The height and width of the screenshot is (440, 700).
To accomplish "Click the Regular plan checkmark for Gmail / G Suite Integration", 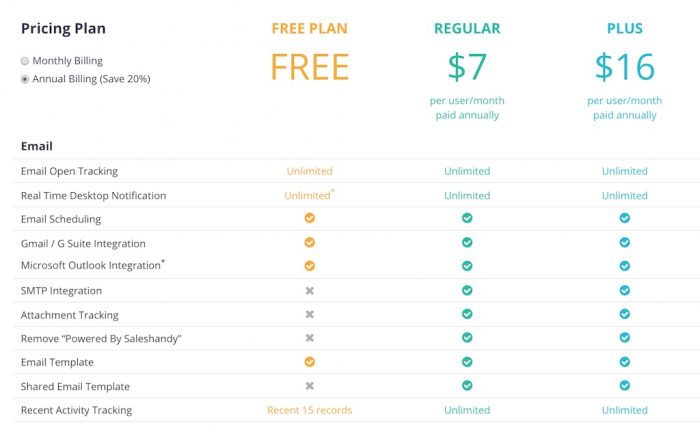I will click(467, 242).
